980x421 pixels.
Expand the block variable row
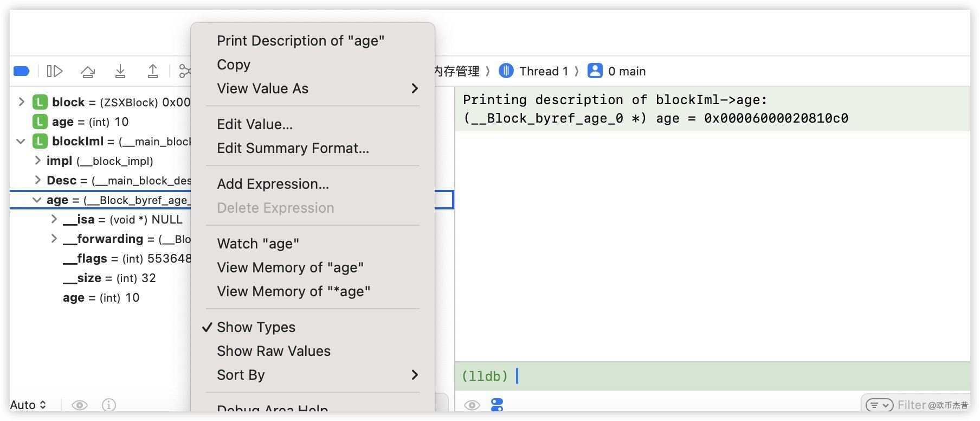click(22, 102)
